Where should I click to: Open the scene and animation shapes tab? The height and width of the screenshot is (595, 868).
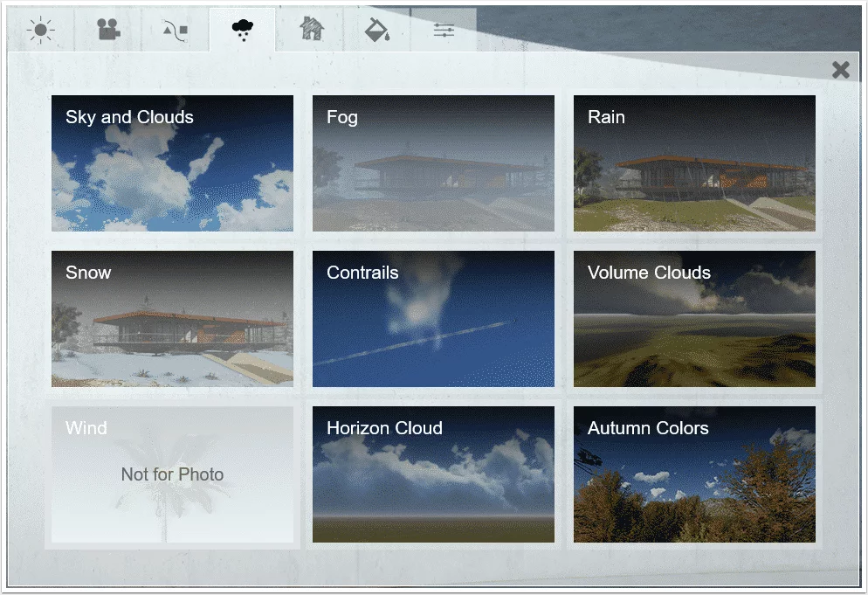pos(176,30)
